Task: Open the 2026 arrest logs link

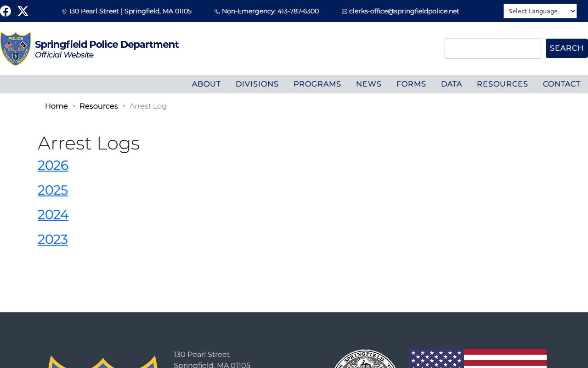Action: click(53, 166)
